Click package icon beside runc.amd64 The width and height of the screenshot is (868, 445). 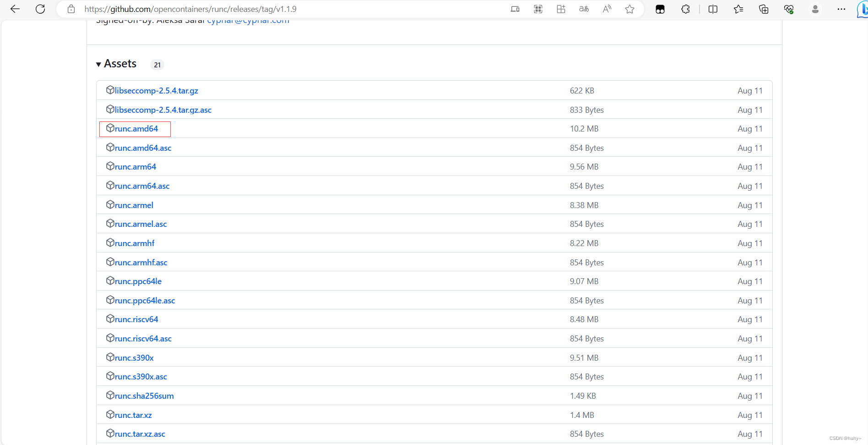(110, 128)
